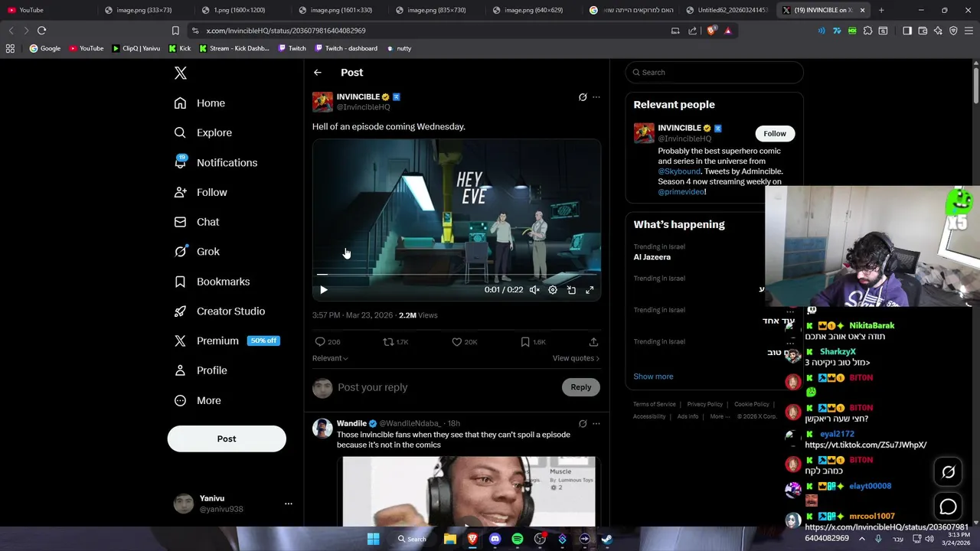Open View quotes link

click(x=576, y=358)
